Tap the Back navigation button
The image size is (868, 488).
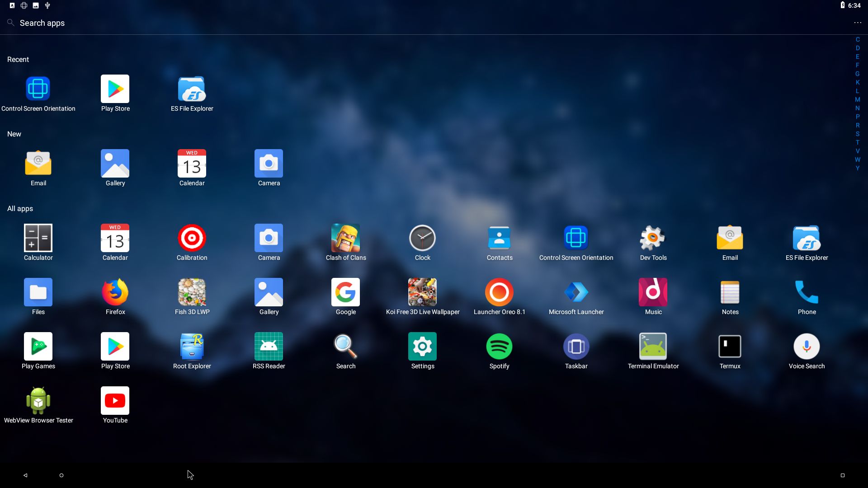click(x=25, y=475)
